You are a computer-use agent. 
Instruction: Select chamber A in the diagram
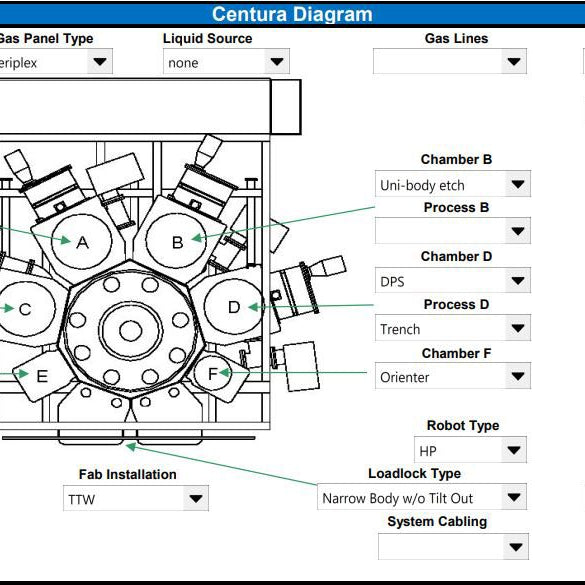pyautogui.click(x=82, y=242)
